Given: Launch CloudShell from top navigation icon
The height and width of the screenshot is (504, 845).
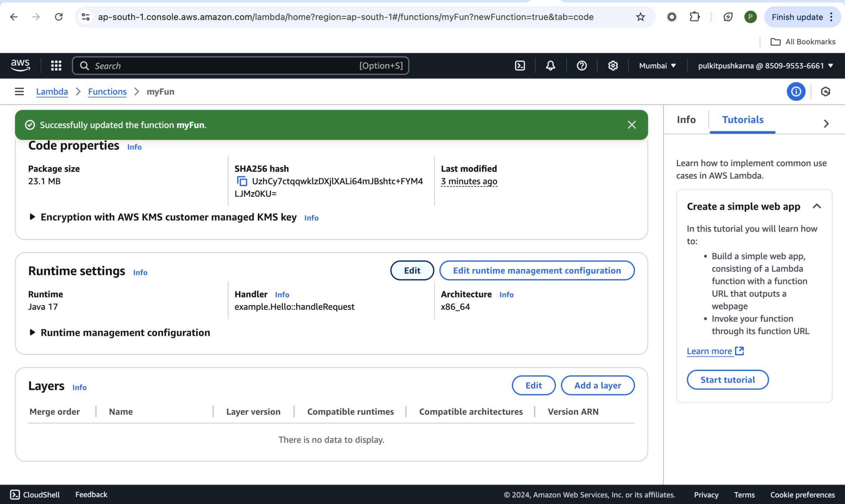Looking at the screenshot, I should coord(520,66).
